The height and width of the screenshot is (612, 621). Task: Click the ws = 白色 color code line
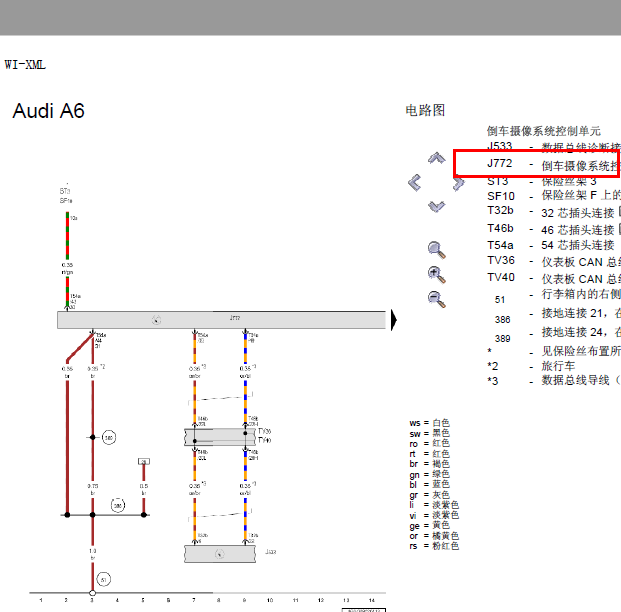[x=429, y=423]
